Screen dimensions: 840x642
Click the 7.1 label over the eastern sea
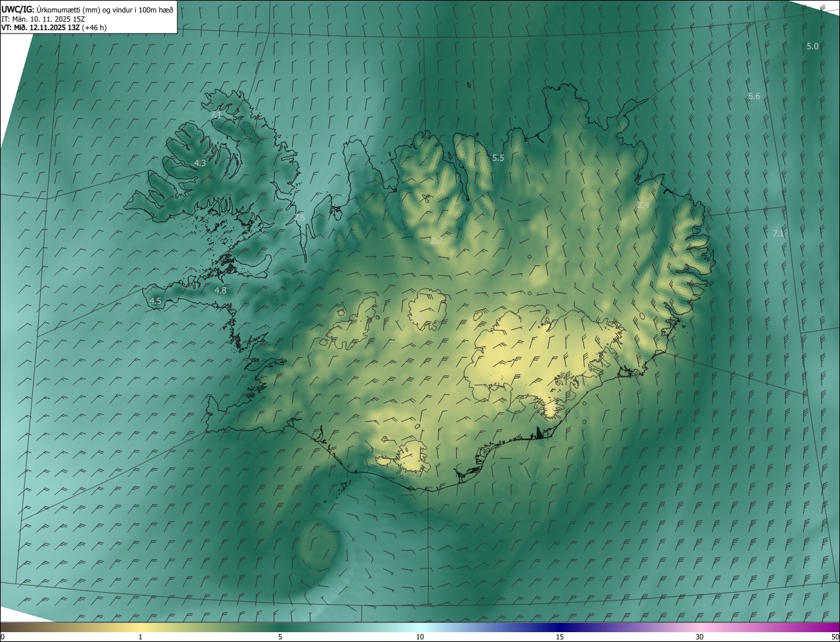778,234
